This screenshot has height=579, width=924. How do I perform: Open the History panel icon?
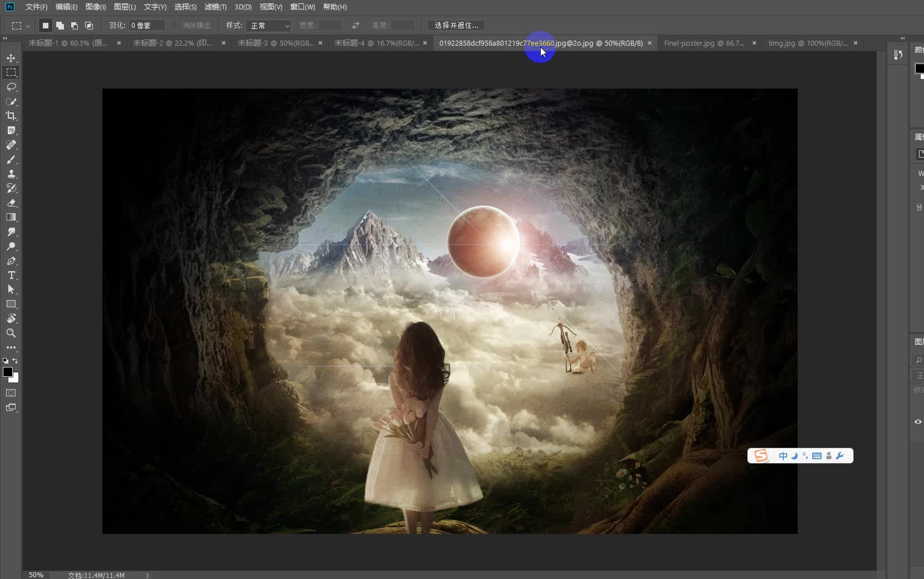pos(898,55)
